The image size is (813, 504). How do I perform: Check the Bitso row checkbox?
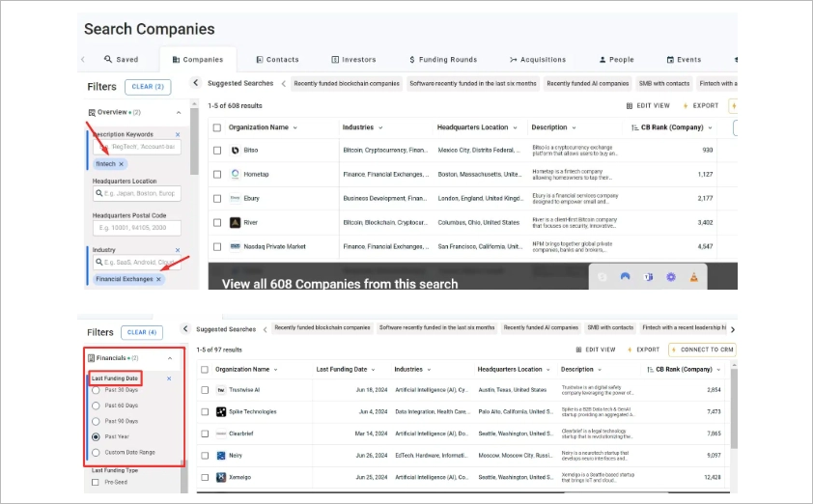pyautogui.click(x=216, y=151)
